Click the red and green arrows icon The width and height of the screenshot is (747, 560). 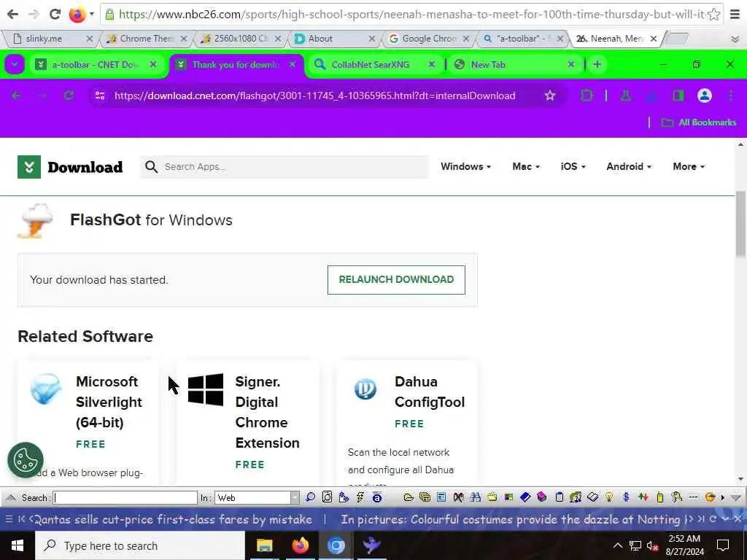[x=643, y=497]
